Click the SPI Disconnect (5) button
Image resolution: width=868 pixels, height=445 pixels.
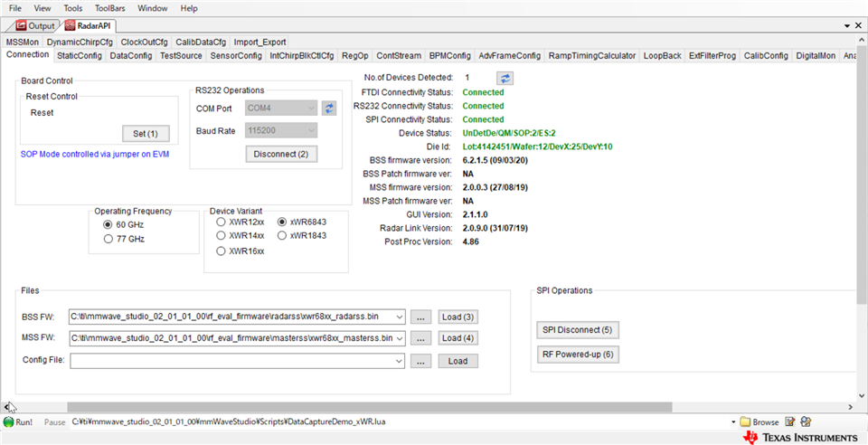click(x=578, y=330)
